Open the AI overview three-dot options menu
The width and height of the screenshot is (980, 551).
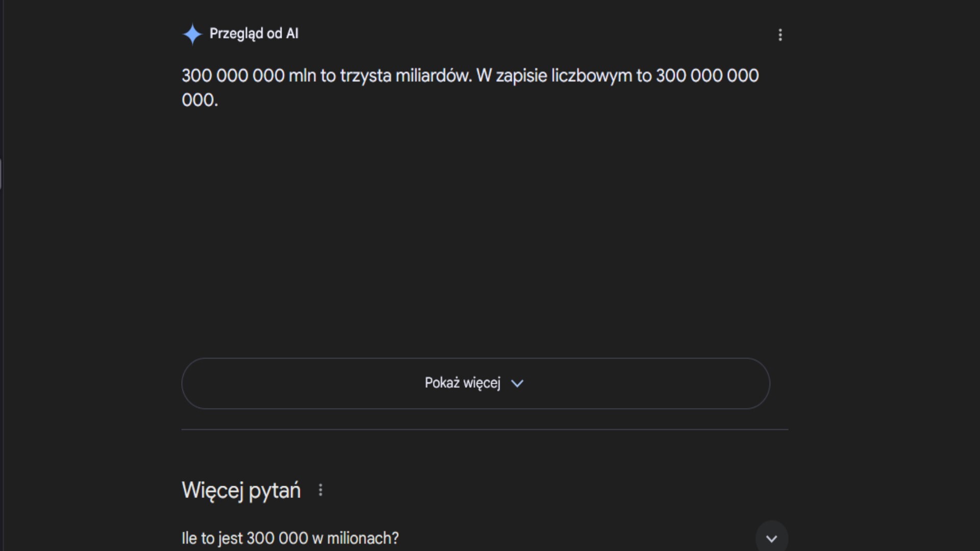coord(780,35)
